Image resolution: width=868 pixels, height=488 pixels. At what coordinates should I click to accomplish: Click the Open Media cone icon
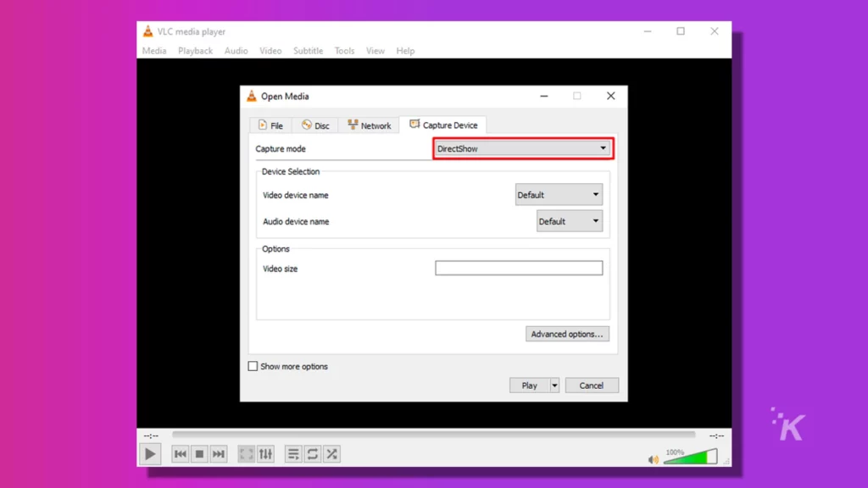[x=251, y=96]
